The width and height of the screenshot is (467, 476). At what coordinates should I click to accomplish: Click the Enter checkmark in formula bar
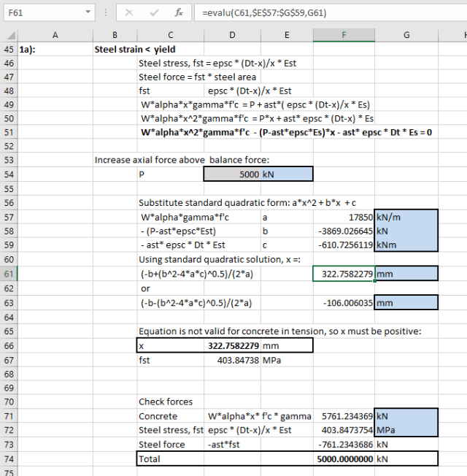[154, 13]
